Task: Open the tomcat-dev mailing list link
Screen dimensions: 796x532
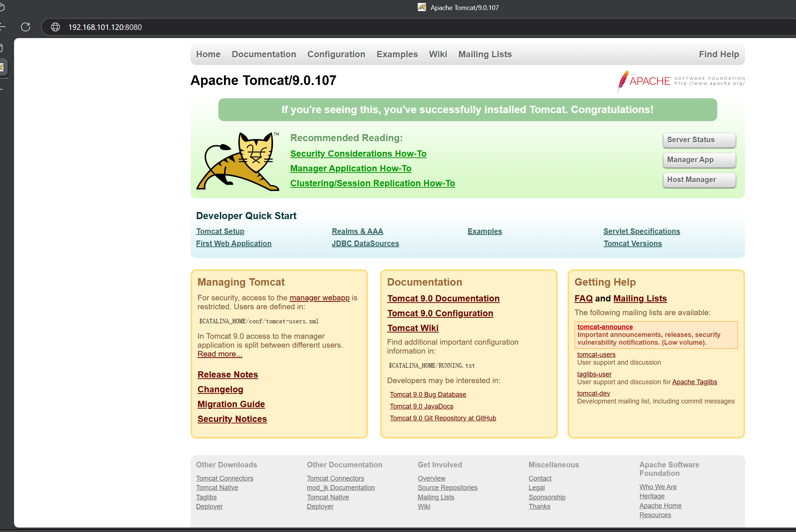Action: tap(593, 393)
